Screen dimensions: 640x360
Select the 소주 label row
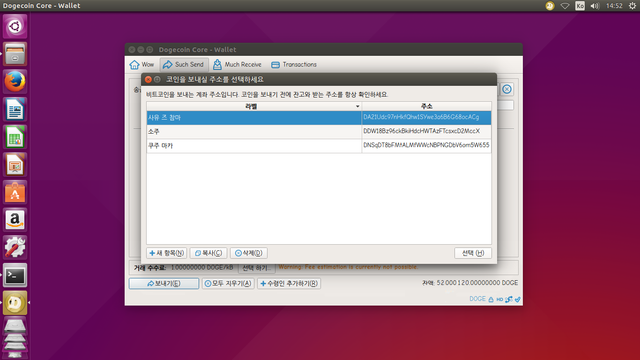point(254,131)
